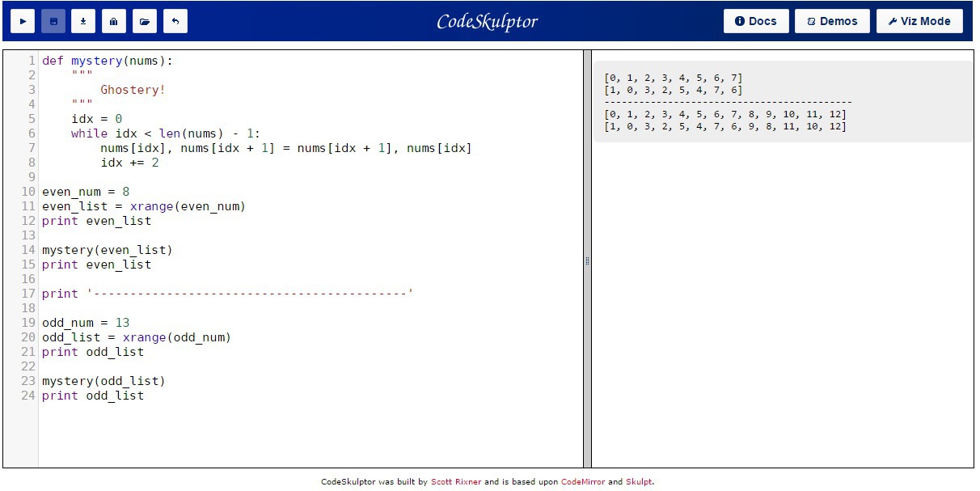Click output list ending '10, 11, 12]' starting with 0
Image resolution: width=980 pixels, height=491 pixels.
[x=725, y=114]
